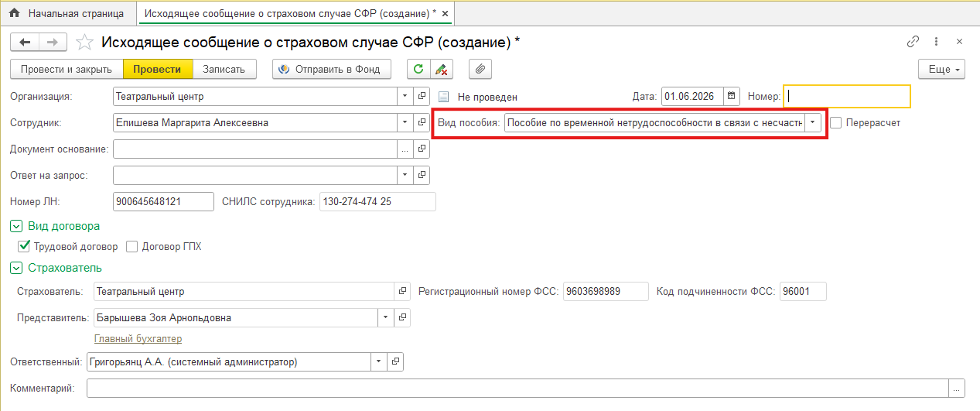Click the refresh status icon
This screenshot has height=411, width=980.
[418, 69]
